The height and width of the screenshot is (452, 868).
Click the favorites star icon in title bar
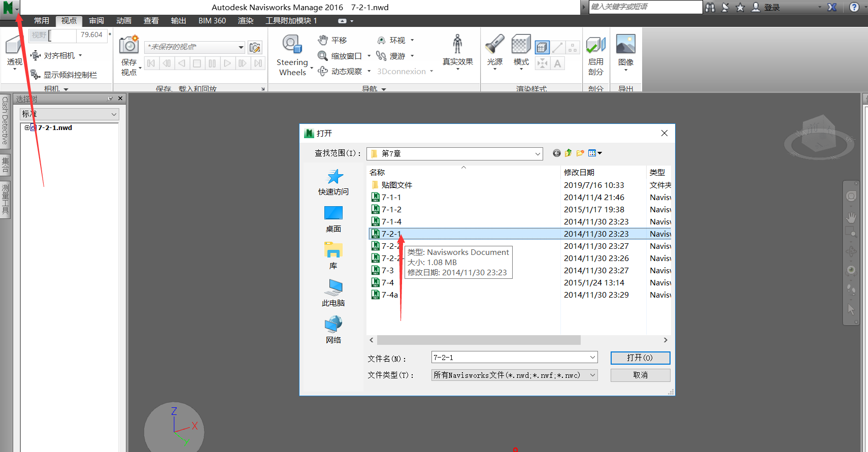[x=740, y=7]
